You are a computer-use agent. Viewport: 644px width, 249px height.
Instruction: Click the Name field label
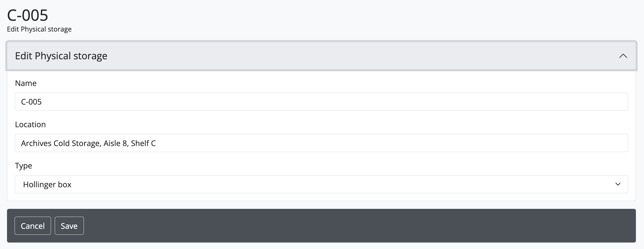tap(26, 83)
